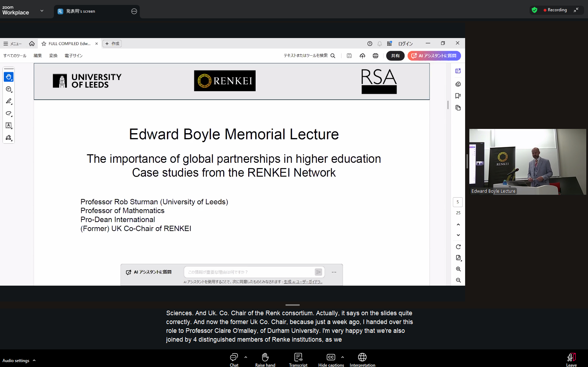The height and width of the screenshot is (367, 588).
Task: Toggle the favorite star on document tab
Action: pos(44,44)
